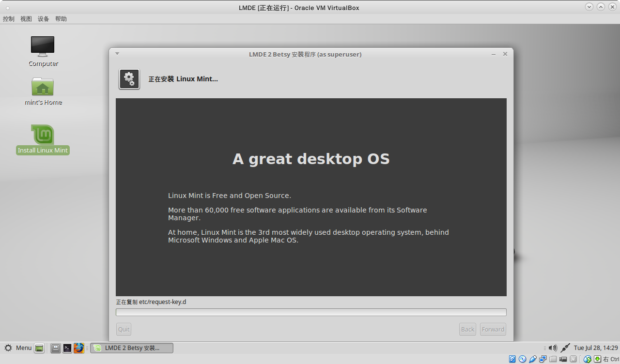Launch the terminal from the panel

67,348
